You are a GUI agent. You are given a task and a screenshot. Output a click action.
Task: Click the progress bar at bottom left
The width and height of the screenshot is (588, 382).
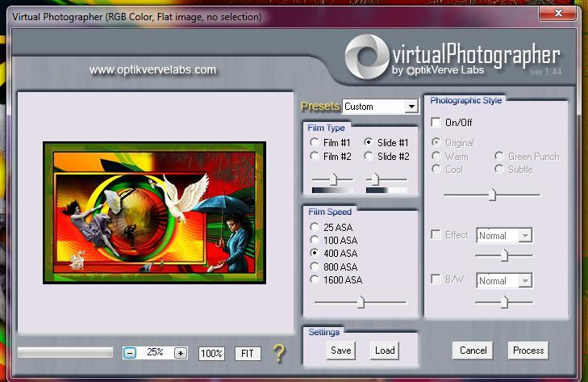click(x=65, y=352)
